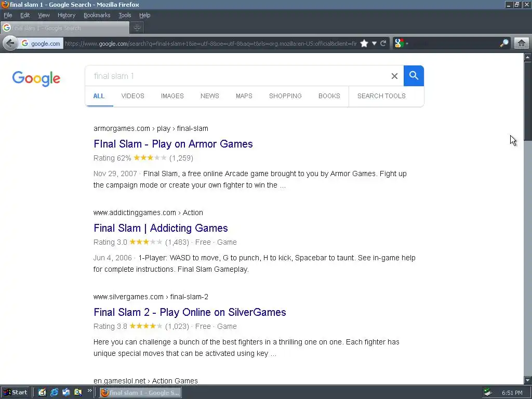Screen dimensions: 532x399
Task: Switch to IMAGES results
Action: pyautogui.click(x=172, y=96)
